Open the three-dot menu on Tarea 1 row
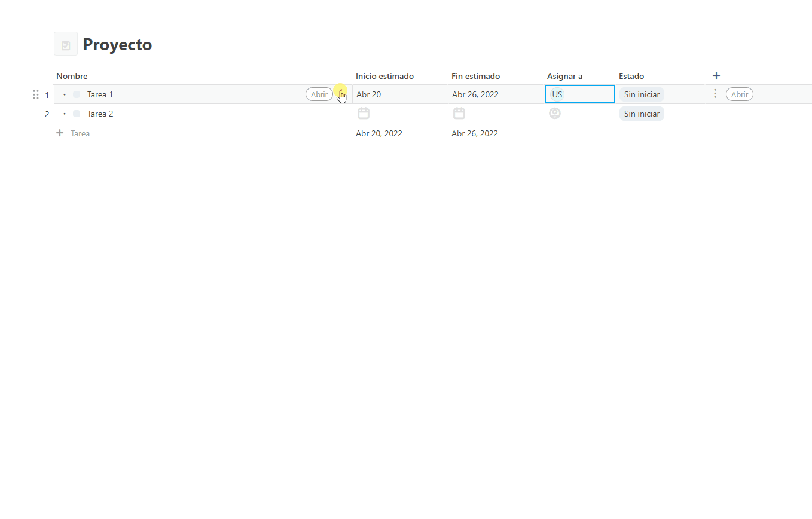The height and width of the screenshot is (519, 812). (715, 94)
